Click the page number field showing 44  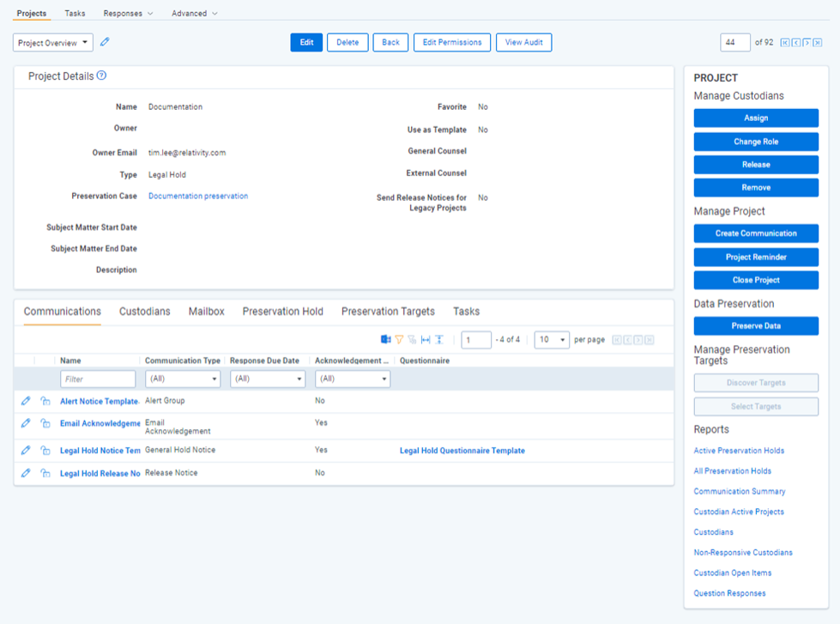coord(735,40)
